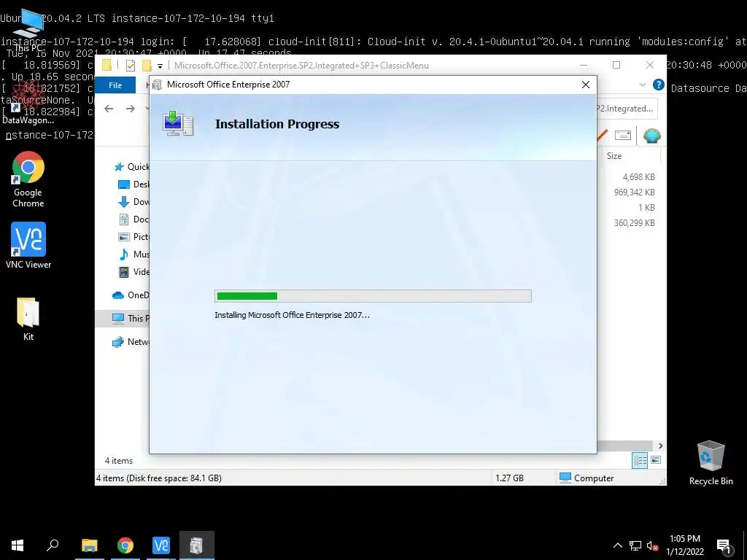Switch Explorer to large icons view
Screen dimensions: 747x560
(x=656, y=460)
